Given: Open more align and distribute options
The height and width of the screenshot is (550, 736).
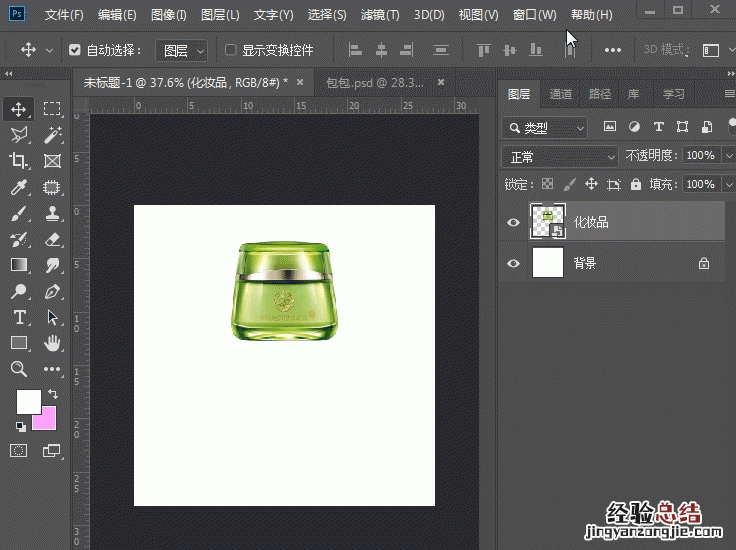Looking at the screenshot, I should (x=613, y=50).
